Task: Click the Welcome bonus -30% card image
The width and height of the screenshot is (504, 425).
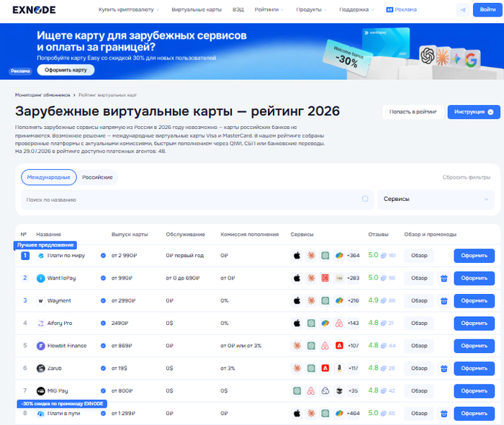Action: click(348, 58)
